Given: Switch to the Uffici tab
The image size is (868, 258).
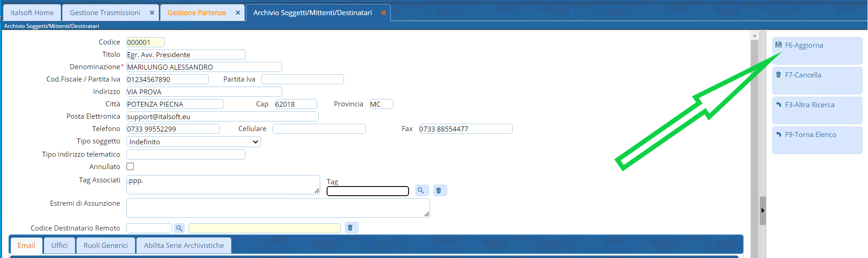Looking at the screenshot, I should (x=60, y=246).
